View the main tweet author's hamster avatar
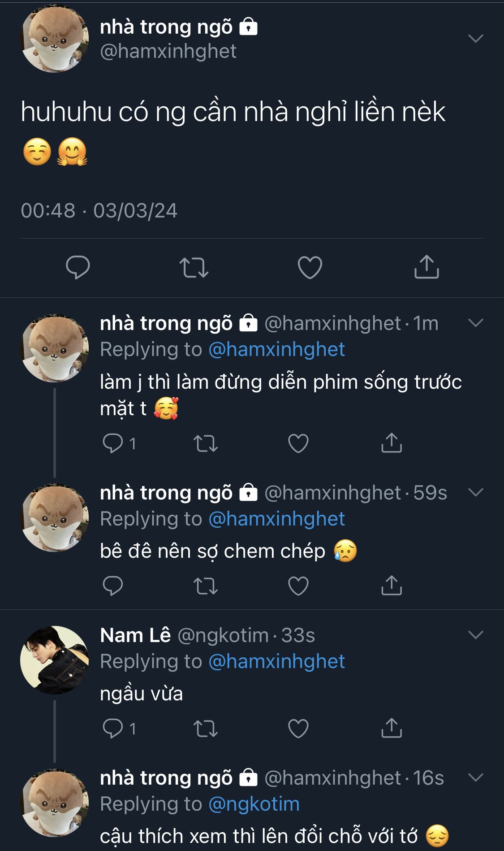Viewport: 504px width, 851px height. tap(55, 39)
